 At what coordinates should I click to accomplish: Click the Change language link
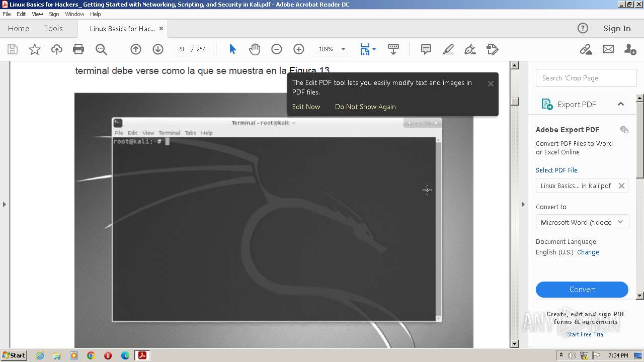[x=588, y=252]
